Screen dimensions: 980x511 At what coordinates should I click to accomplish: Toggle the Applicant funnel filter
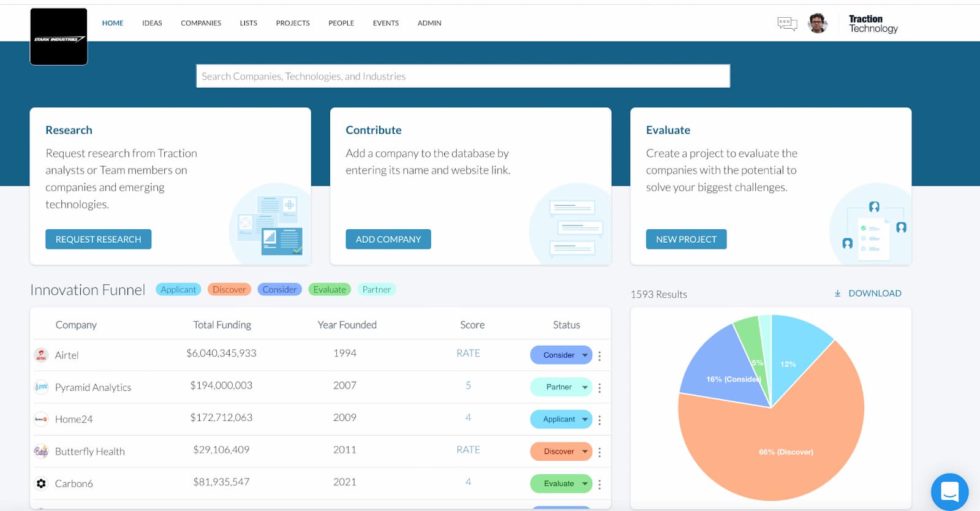click(178, 290)
